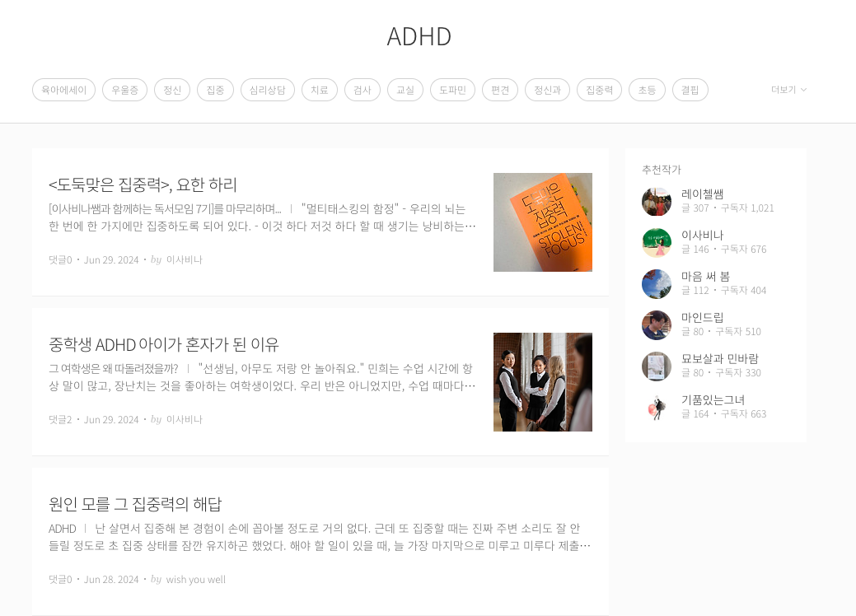The height and width of the screenshot is (616, 856).
Task: Open article <도둑맞은 집중력>, 요한 하리
Action: pos(143,185)
